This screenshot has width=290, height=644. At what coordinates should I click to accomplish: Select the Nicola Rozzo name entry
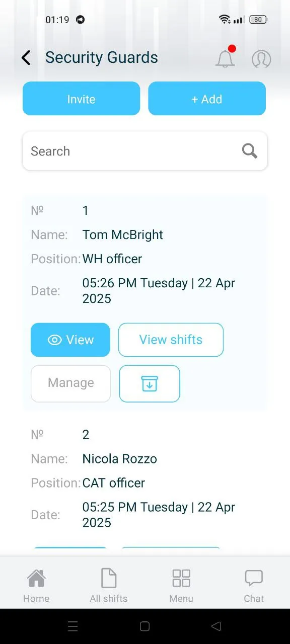[120, 459]
